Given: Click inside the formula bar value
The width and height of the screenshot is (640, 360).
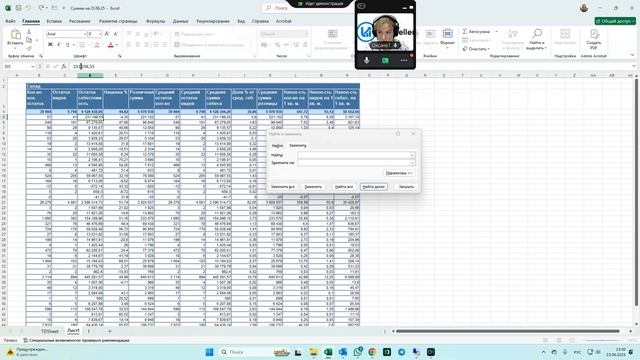Looking at the screenshot, I should tap(84, 66).
